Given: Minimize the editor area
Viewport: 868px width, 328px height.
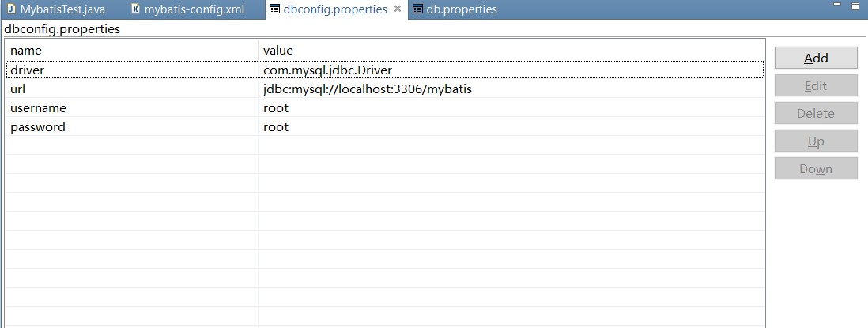Looking at the screenshot, I should 837,5.
